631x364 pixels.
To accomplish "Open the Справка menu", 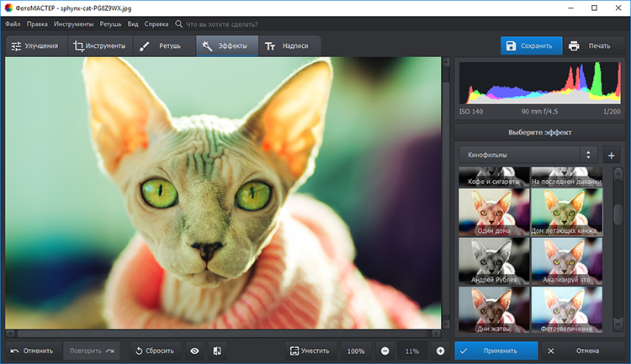I will (x=156, y=24).
